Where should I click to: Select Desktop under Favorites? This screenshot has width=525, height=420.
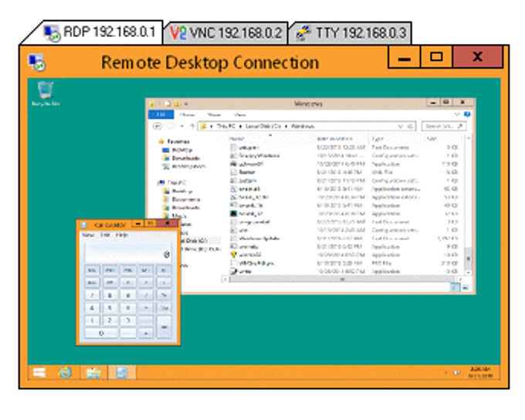(178, 150)
